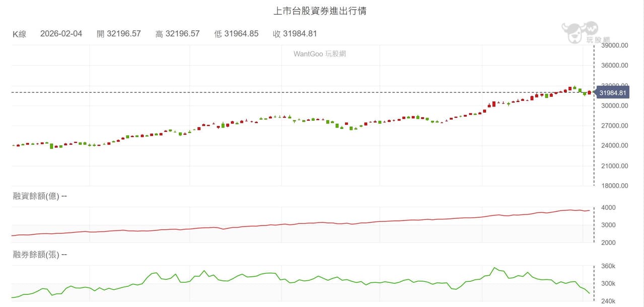The image size is (644, 307).
Task: Click the highest peak of green short-balance line
Action: click(495, 268)
